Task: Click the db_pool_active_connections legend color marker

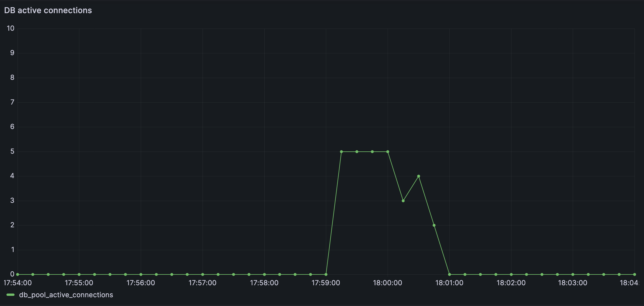Action: click(x=11, y=295)
